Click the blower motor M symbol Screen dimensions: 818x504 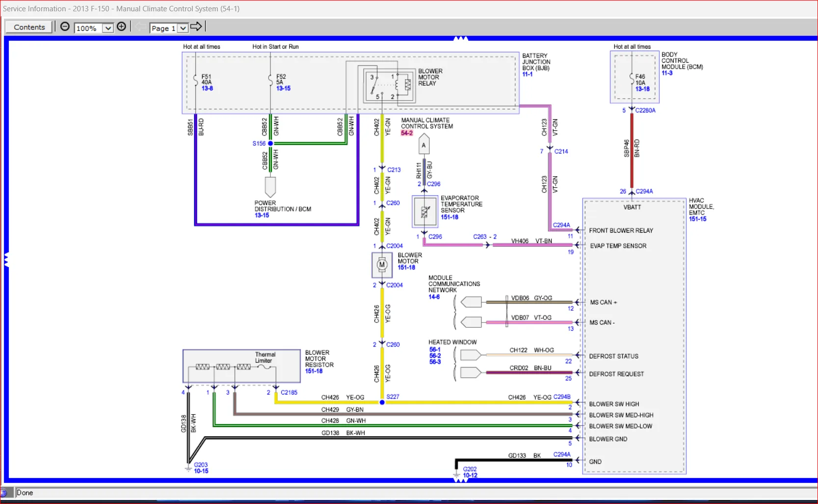tap(382, 265)
